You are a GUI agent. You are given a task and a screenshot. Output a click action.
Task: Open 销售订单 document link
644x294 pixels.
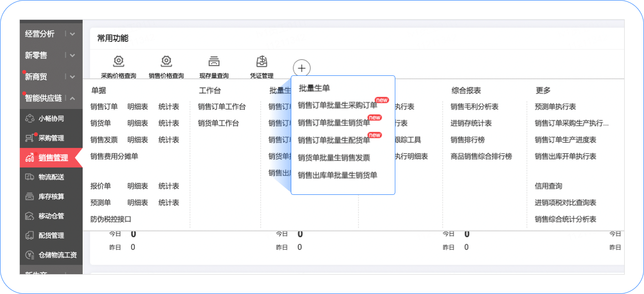tap(104, 107)
